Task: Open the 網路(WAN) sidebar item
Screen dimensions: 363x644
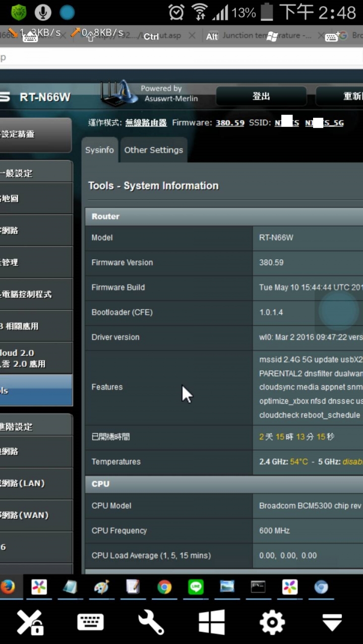Action: click(x=36, y=515)
